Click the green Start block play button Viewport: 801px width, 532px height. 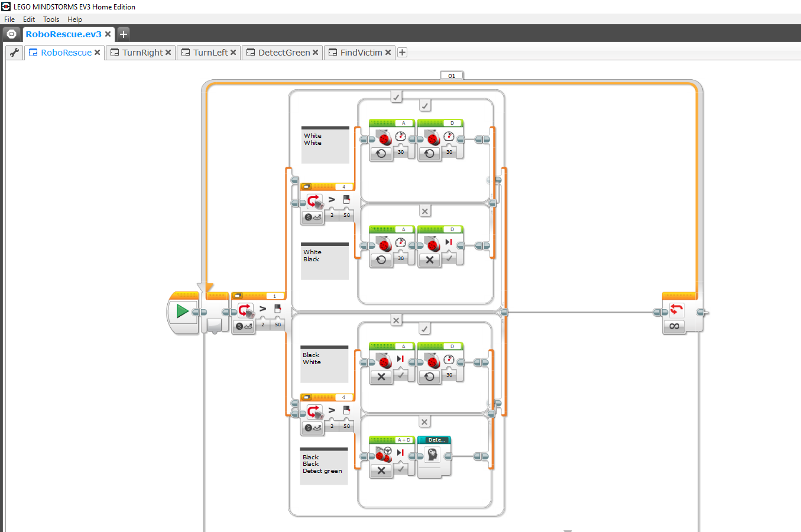pyautogui.click(x=183, y=311)
